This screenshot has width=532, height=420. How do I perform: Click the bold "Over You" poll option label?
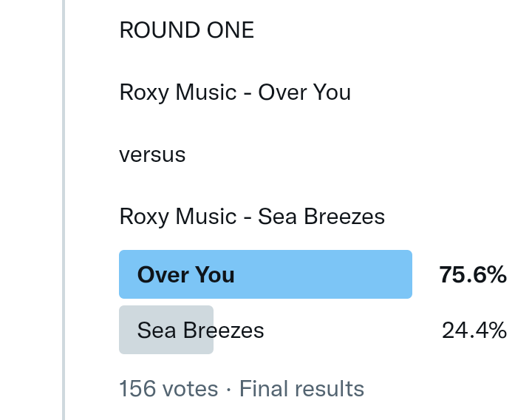pos(186,275)
